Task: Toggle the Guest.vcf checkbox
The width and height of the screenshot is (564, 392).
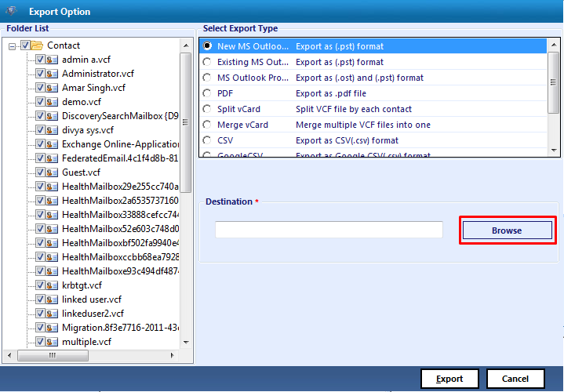Action: pos(40,172)
